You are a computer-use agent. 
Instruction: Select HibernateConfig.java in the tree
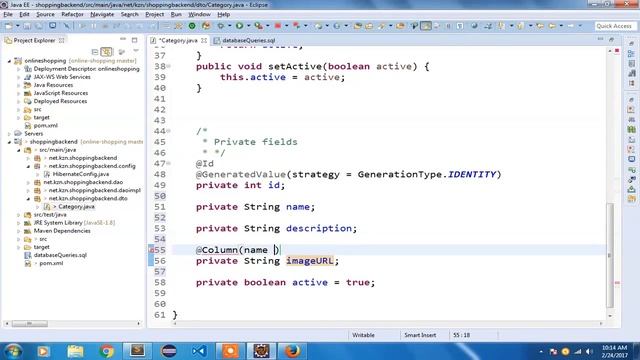pyautogui.click(x=81, y=174)
